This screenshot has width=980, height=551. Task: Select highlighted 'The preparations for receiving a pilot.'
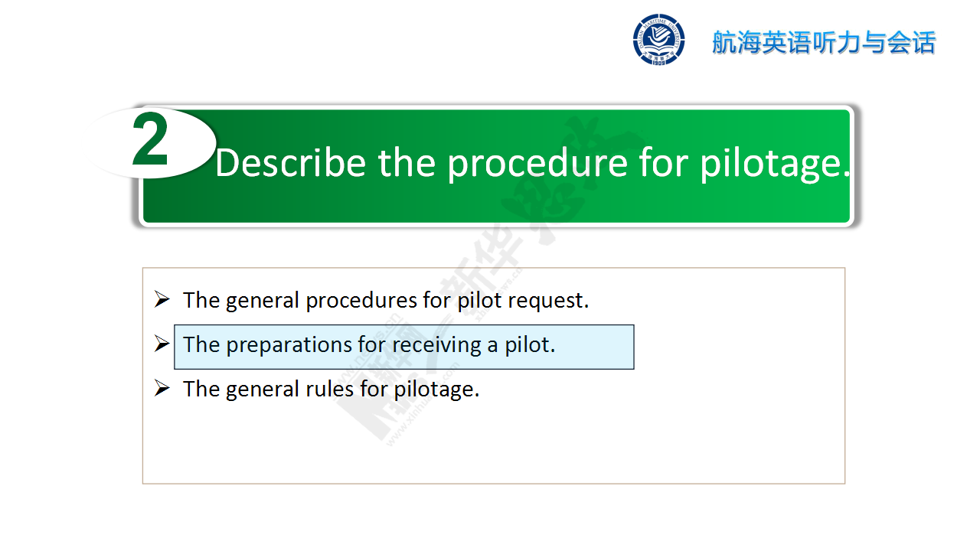click(369, 344)
